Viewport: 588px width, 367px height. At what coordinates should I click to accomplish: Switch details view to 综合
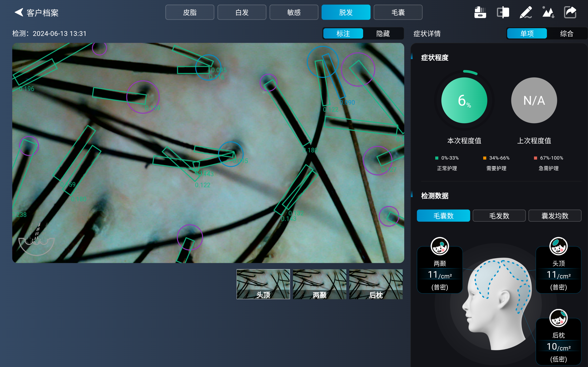coord(567,34)
